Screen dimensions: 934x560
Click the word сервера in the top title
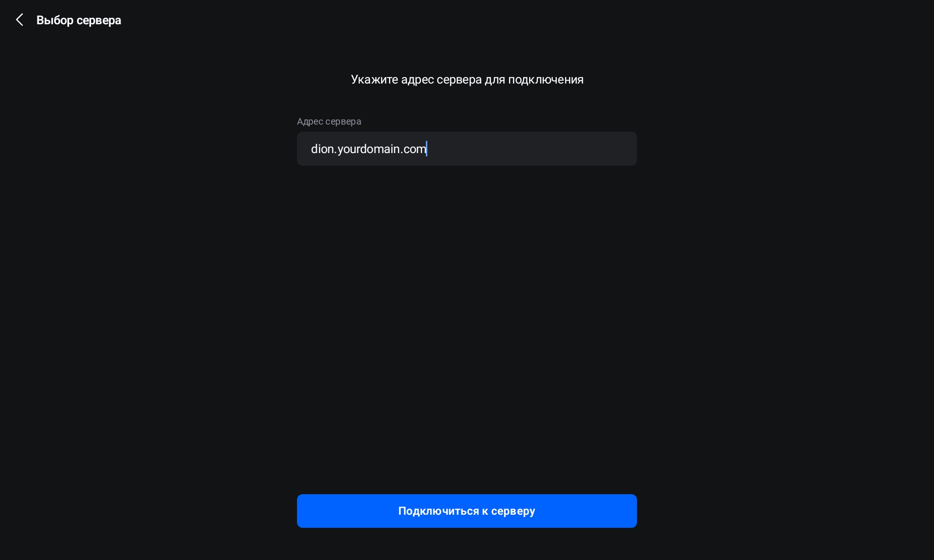99,21
